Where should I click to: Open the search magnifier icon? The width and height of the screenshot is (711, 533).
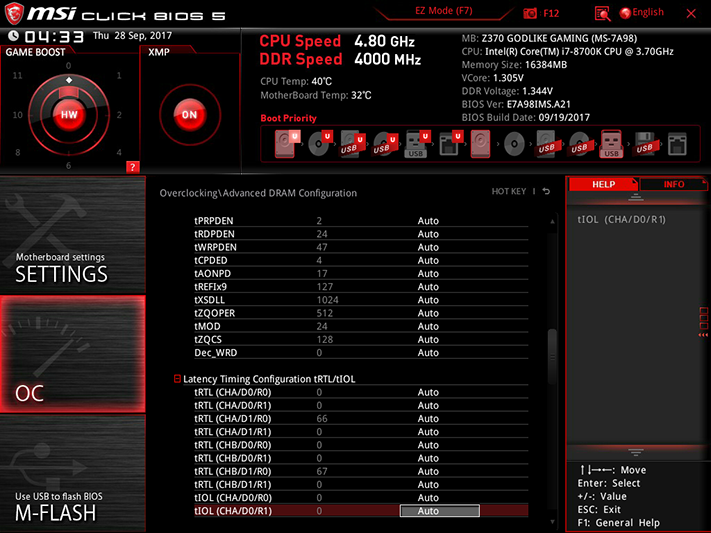603,14
